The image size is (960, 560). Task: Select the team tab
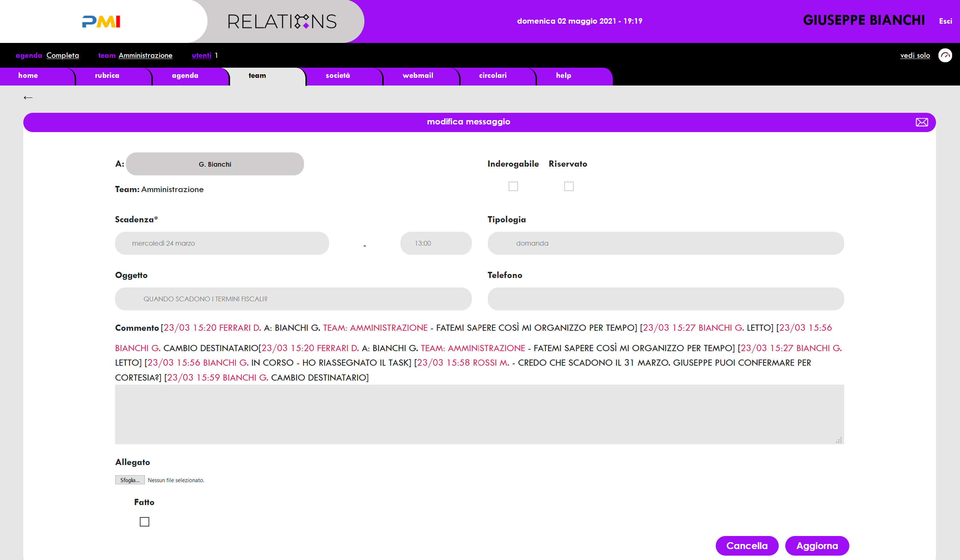point(268,76)
